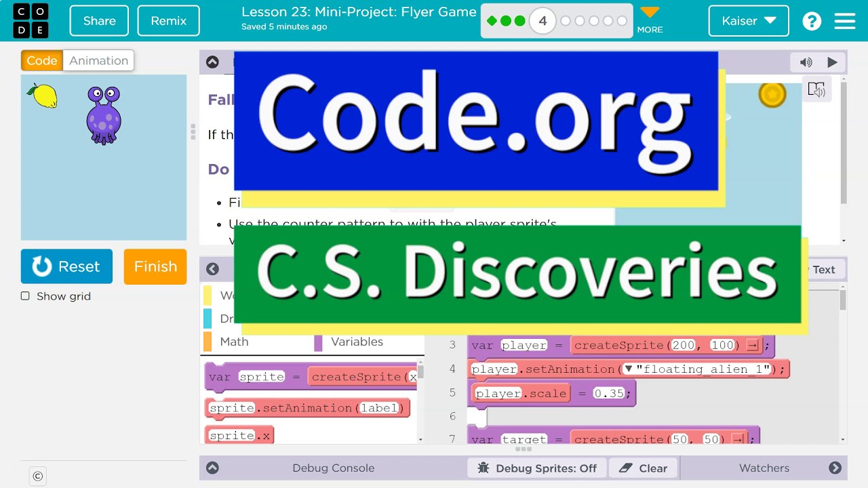Toggle the Watchers panel arrow
The width and height of the screenshot is (868, 488).
[x=835, y=468]
